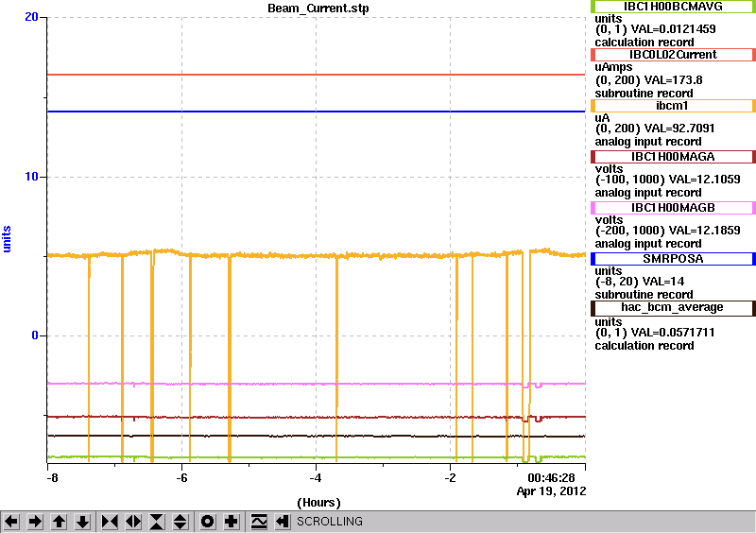Image resolution: width=756 pixels, height=533 pixels.
Task: Click the uAmps unit label
Action: click(613, 67)
